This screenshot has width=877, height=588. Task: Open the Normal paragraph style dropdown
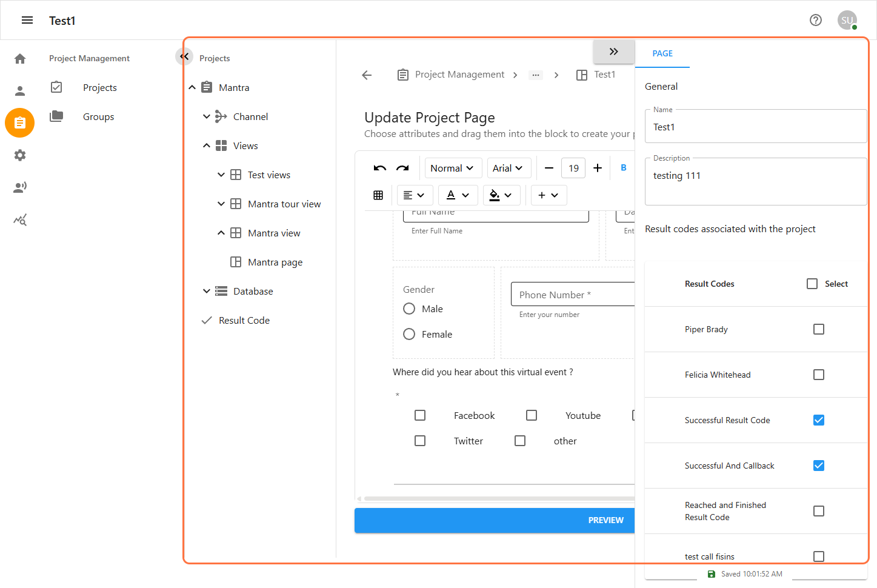pyautogui.click(x=452, y=169)
